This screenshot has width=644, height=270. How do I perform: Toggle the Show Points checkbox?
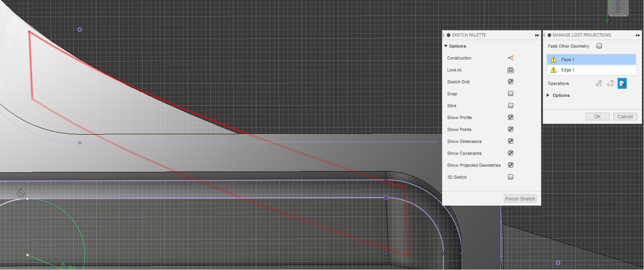pos(511,129)
